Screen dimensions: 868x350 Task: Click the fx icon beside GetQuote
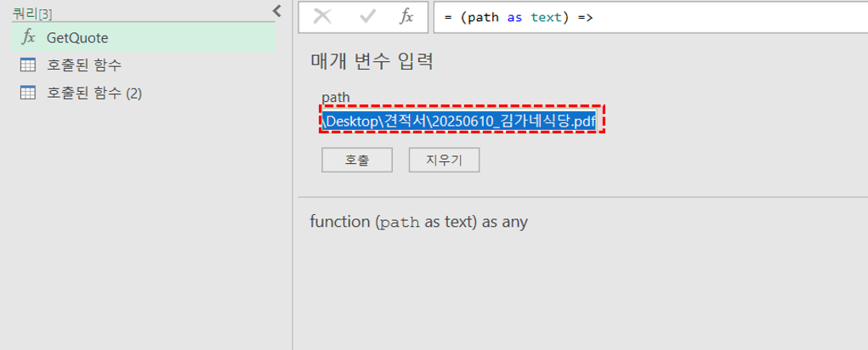pos(28,37)
